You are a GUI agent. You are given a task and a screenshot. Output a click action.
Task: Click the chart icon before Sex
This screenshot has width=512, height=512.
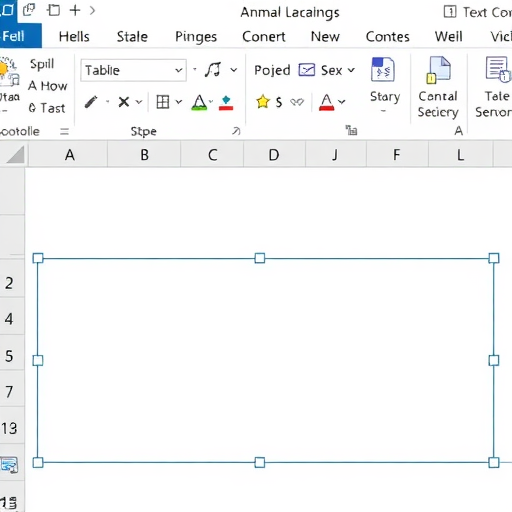point(307,70)
